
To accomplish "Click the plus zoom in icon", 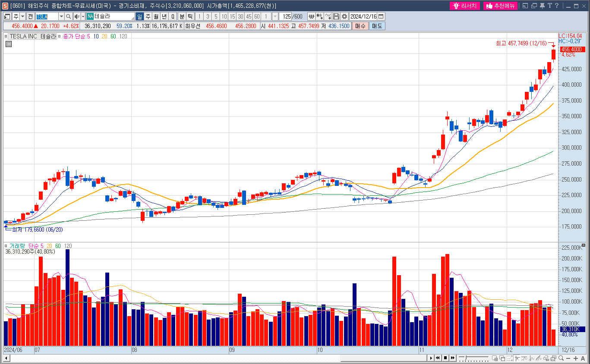I will click(x=576, y=358).
